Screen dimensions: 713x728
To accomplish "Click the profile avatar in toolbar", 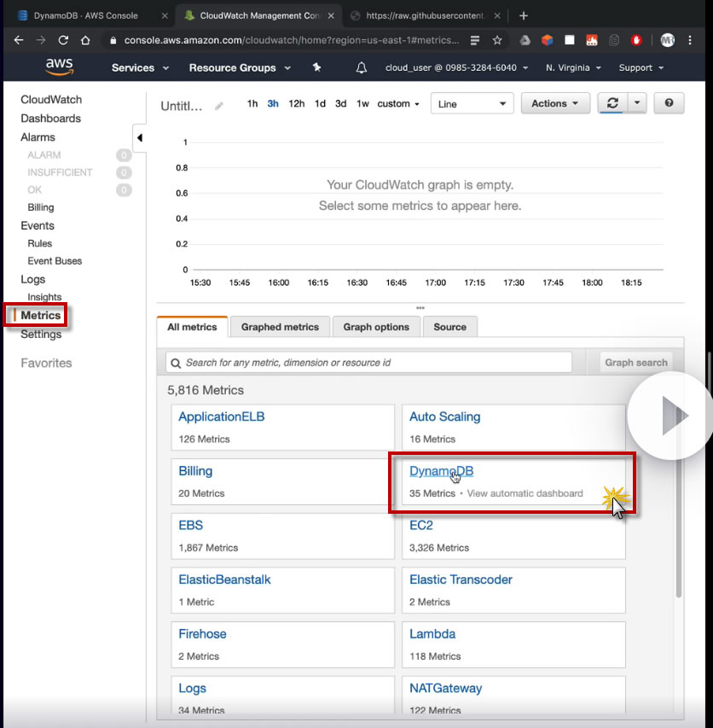I will [x=667, y=40].
